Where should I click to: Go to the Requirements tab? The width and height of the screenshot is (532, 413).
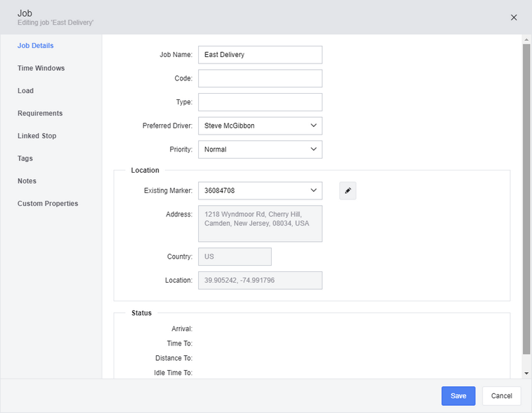(x=40, y=113)
